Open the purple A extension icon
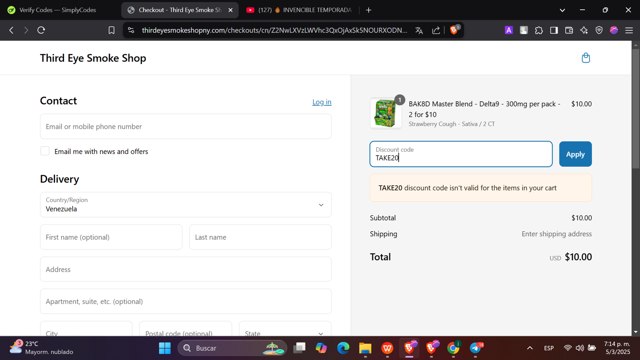 (x=509, y=30)
